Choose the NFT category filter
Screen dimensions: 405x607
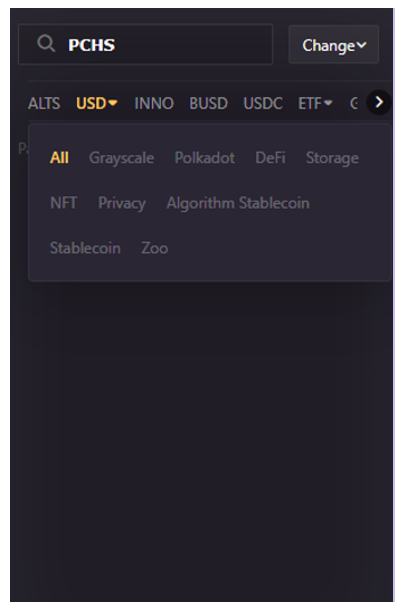pyautogui.click(x=63, y=203)
